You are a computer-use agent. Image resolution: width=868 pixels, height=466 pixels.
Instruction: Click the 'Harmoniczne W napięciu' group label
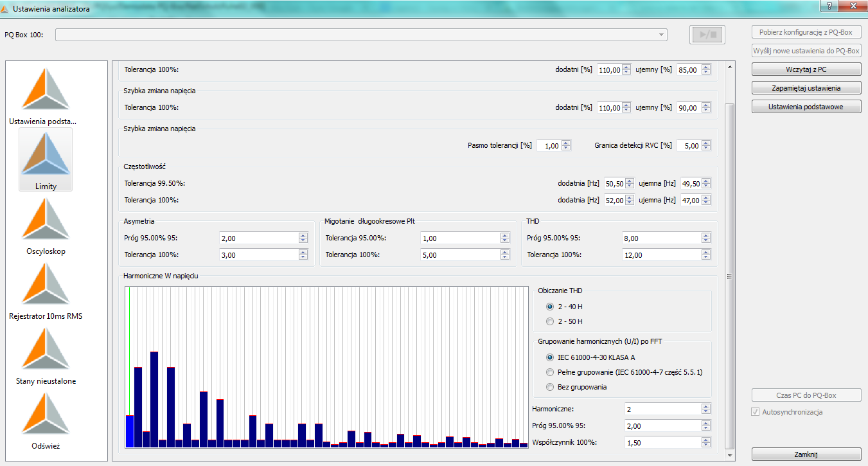pyautogui.click(x=161, y=275)
